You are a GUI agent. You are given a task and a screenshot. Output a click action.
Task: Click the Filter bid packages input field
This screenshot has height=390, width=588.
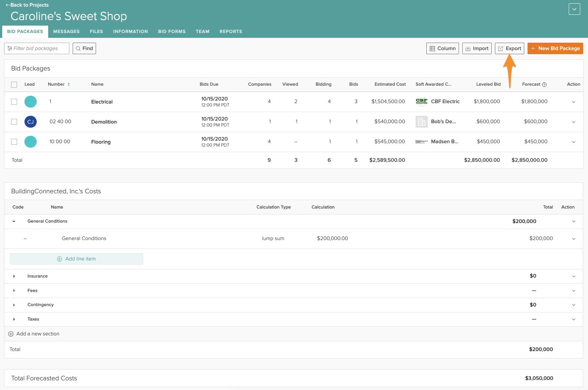click(x=37, y=49)
